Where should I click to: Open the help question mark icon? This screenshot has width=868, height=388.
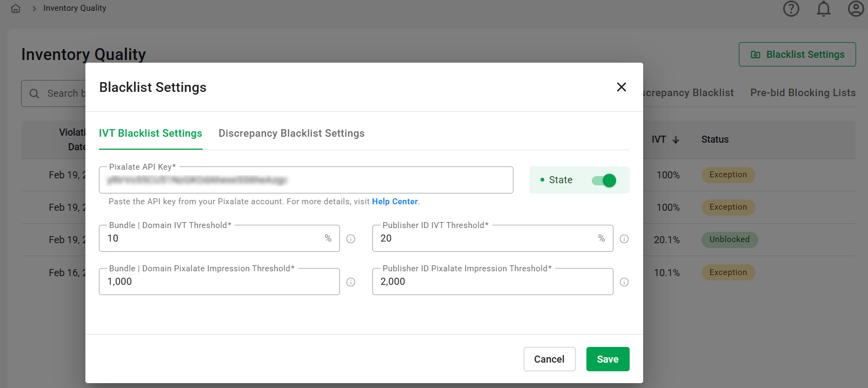(791, 9)
